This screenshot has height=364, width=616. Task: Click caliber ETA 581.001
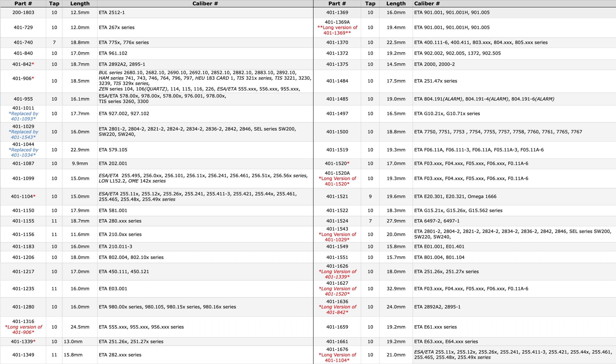113,211
